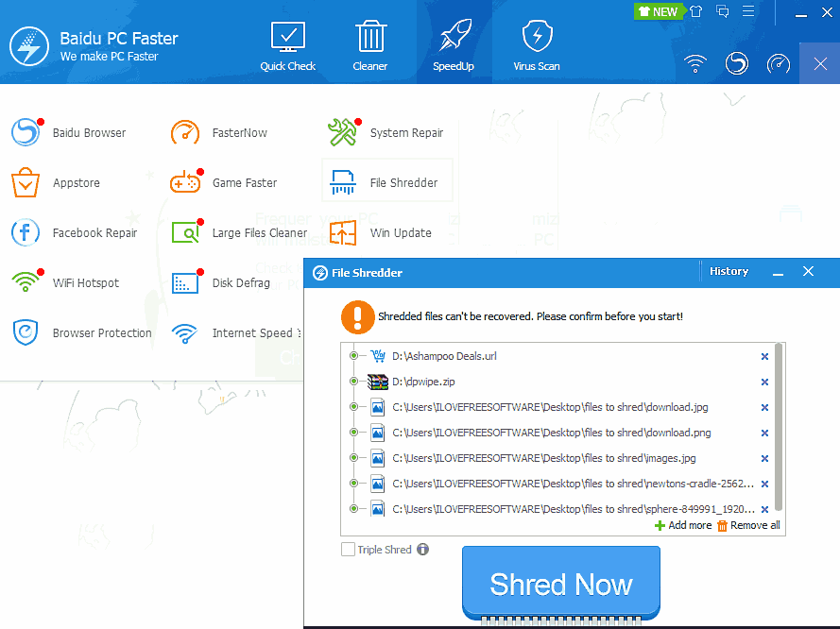The height and width of the screenshot is (629, 840).
Task: Launch the FasterNow tool
Action: pyautogui.click(x=218, y=132)
